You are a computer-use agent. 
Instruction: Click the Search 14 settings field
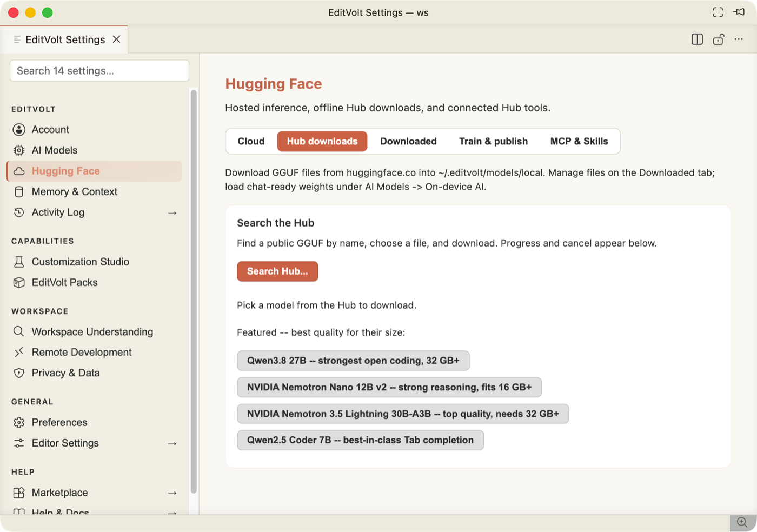click(x=99, y=71)
